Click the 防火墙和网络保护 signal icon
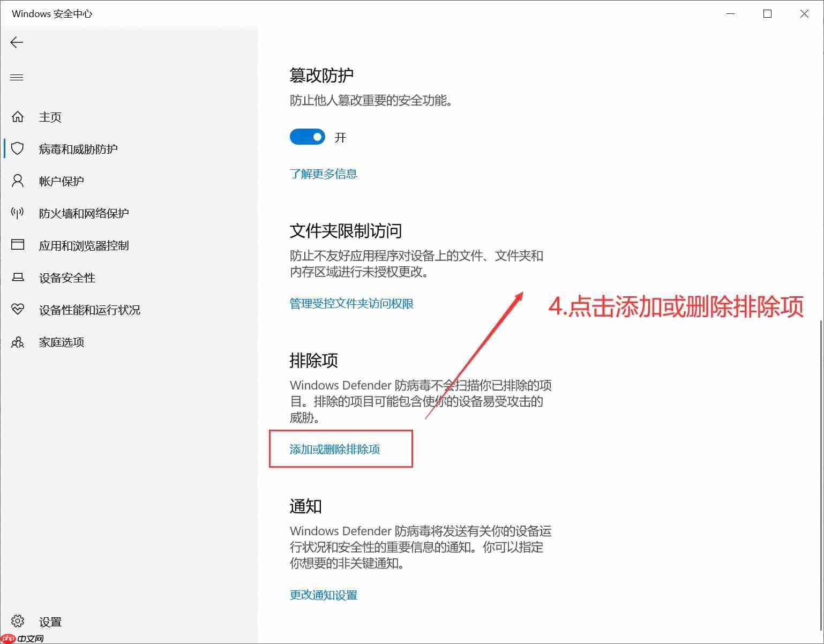Viewport: 824px width, 644px height. point(17,213)
